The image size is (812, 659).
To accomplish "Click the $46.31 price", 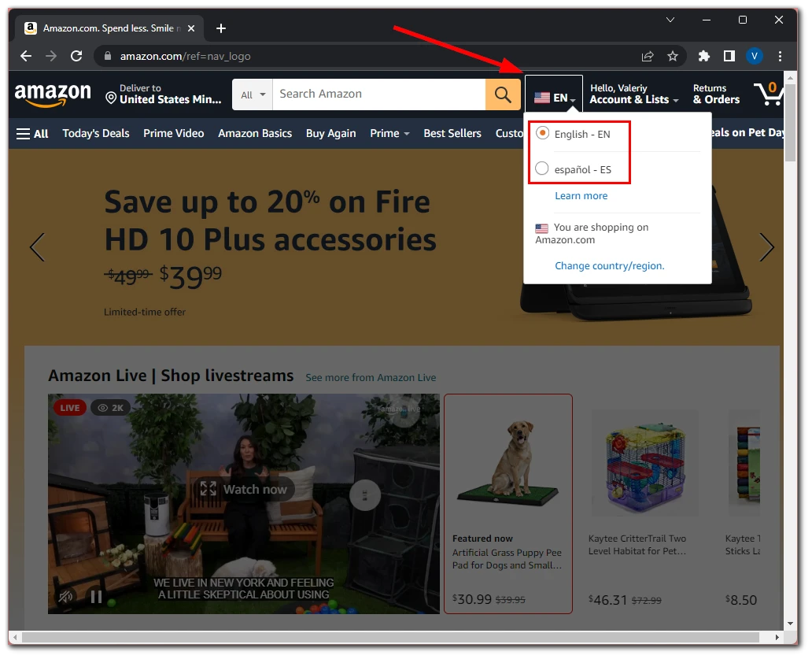I will 607,600.
